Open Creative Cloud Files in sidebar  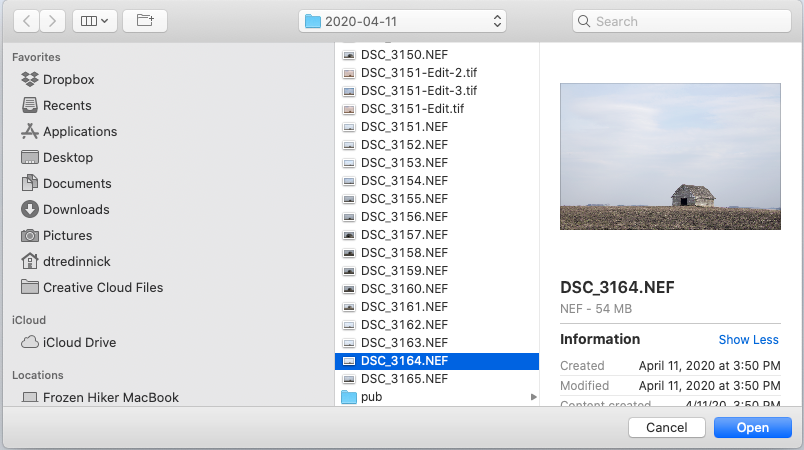(x=92, y=288)
